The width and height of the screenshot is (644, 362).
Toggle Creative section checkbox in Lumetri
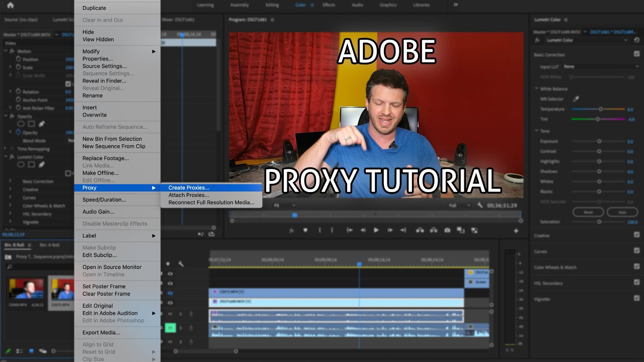(637, 235)
